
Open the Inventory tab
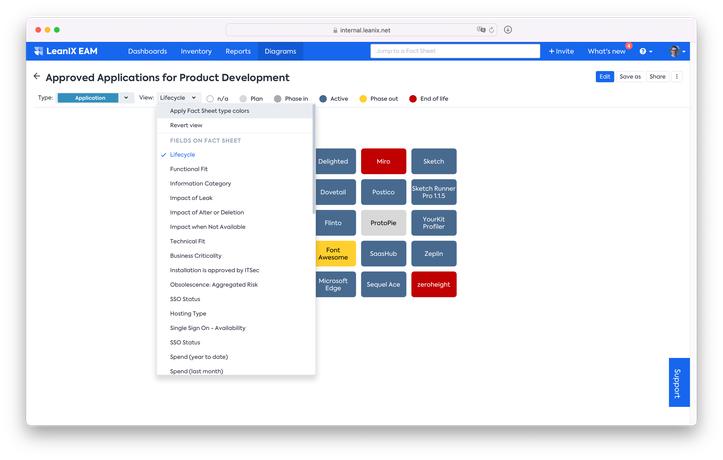[x=196, y=51]
